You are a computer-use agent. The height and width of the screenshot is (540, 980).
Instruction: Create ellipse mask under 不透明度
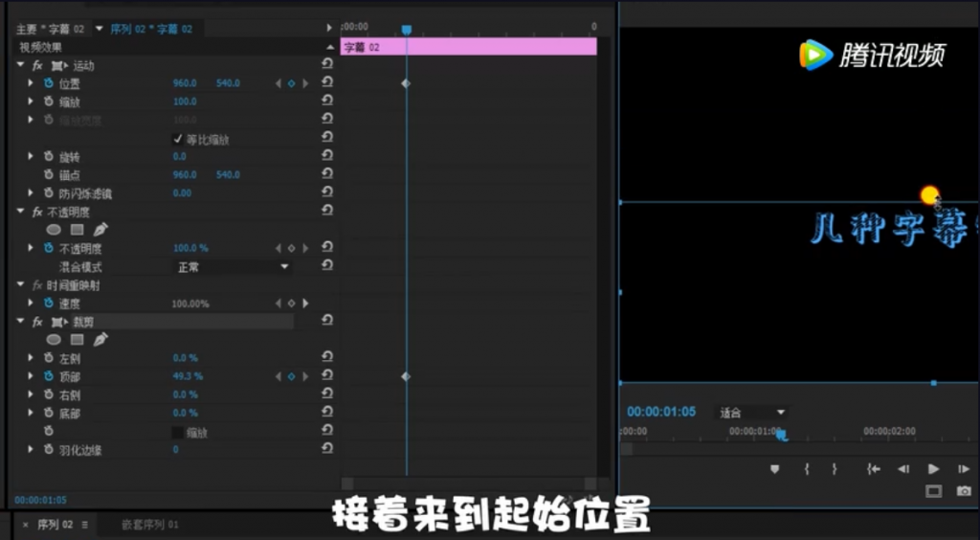(x=54, y=230)
